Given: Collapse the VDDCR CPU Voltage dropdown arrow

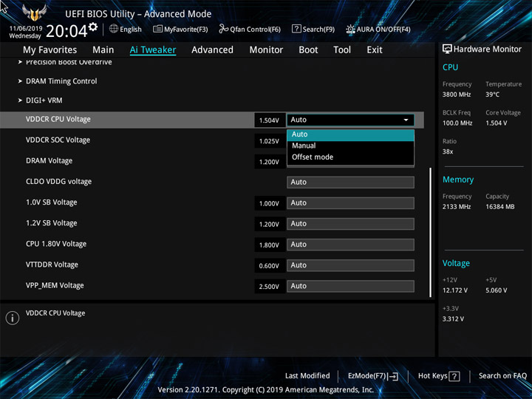Looking at the screenshot, I should pyautogui.click(x=406, y=120).
